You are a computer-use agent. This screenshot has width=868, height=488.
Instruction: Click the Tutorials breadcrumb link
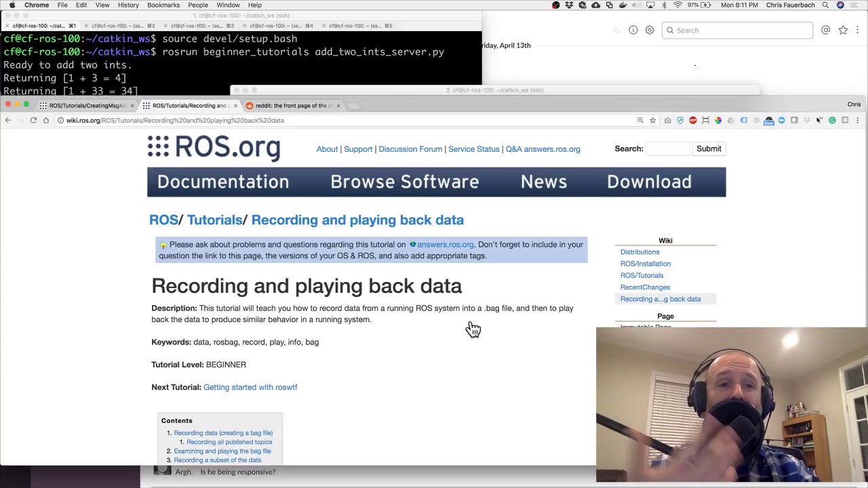214,220
